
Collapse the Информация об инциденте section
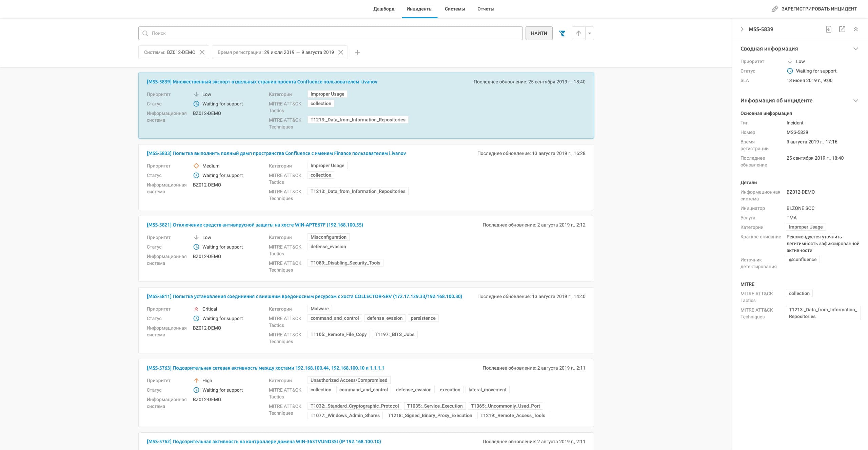pos(855,100)
